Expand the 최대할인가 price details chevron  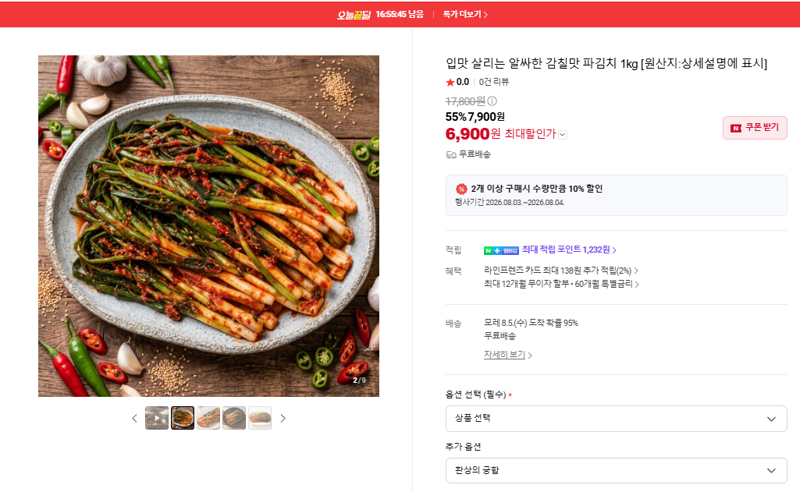(x=563, y=135)
